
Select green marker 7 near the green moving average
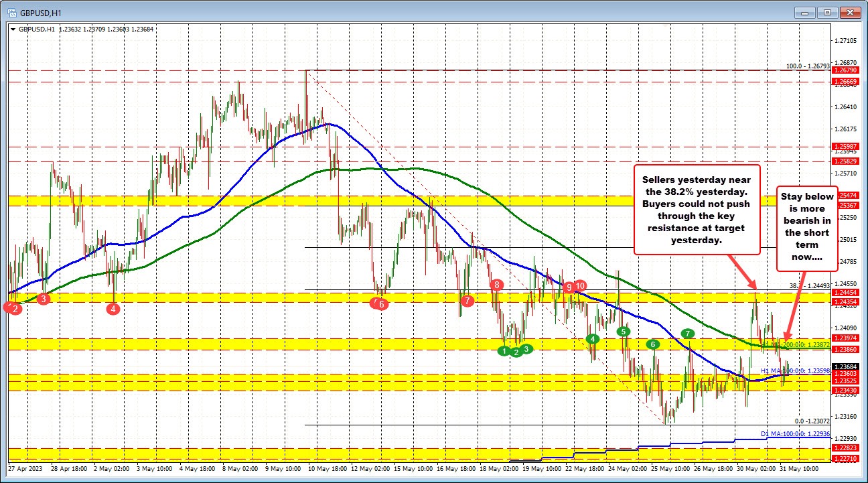687,332
